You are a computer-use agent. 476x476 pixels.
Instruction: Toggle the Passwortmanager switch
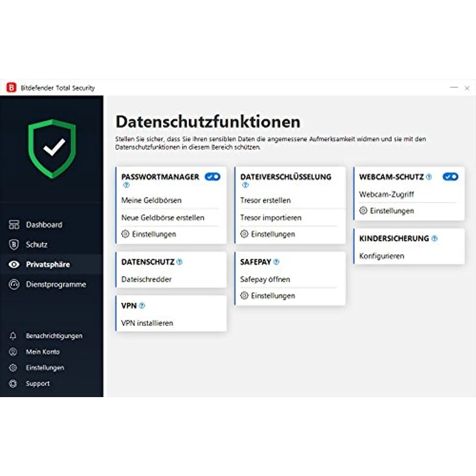coord(213,177)
